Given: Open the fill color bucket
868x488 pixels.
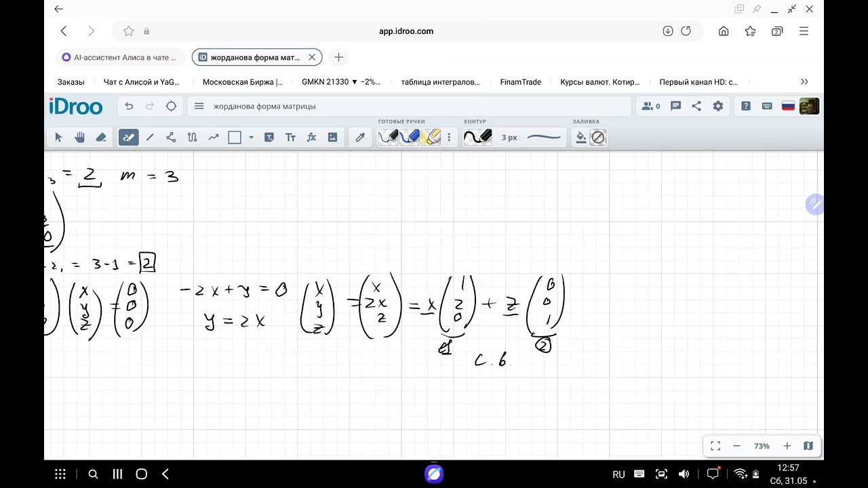Looking at the screenshot, I should point(581,138).
